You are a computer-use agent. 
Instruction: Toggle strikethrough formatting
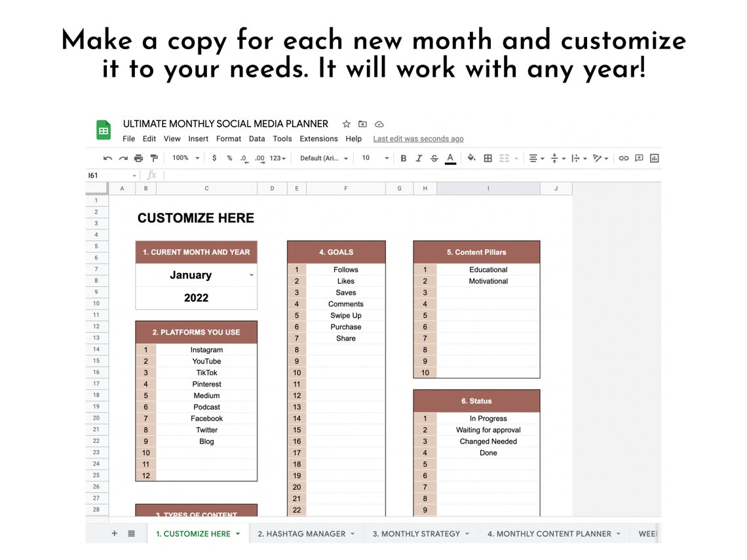[x=434, y=158]
